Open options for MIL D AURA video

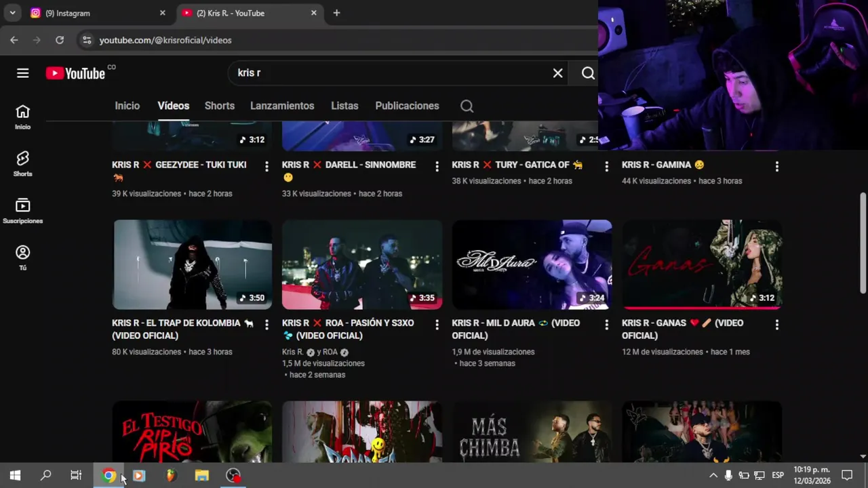[x=606, y=325]
